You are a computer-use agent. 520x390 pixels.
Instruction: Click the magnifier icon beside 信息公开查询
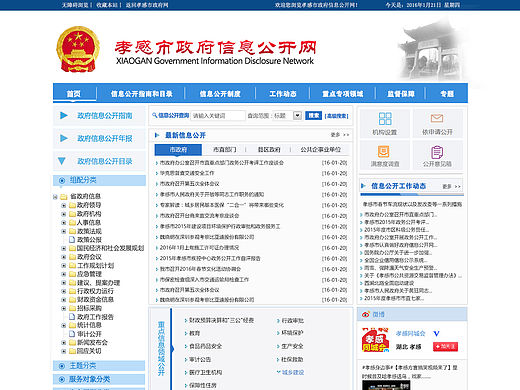pyautogui.click(x=154, y=115)
